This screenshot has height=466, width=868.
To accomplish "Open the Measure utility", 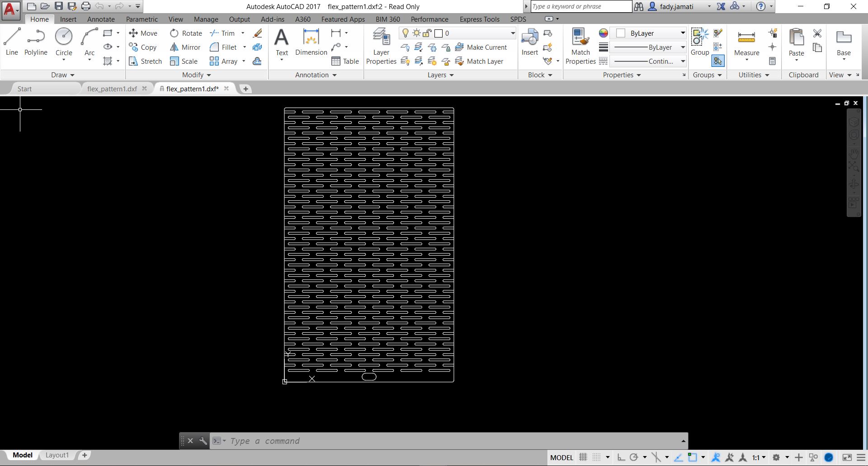I will pyautogui.click(x=746, y=42).
